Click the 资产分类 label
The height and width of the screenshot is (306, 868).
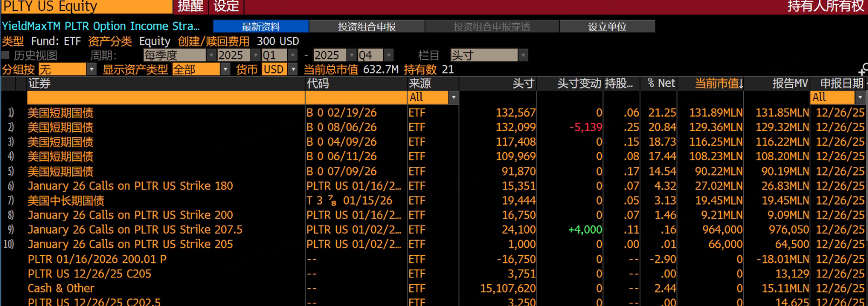coord(110,41)
